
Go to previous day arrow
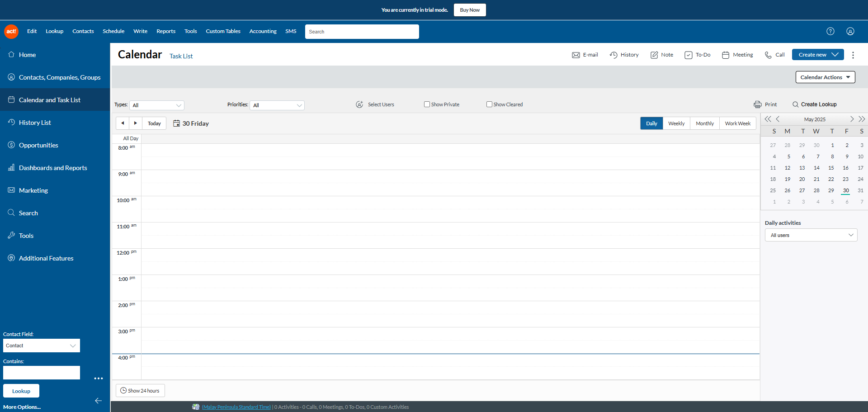(123, 123)
